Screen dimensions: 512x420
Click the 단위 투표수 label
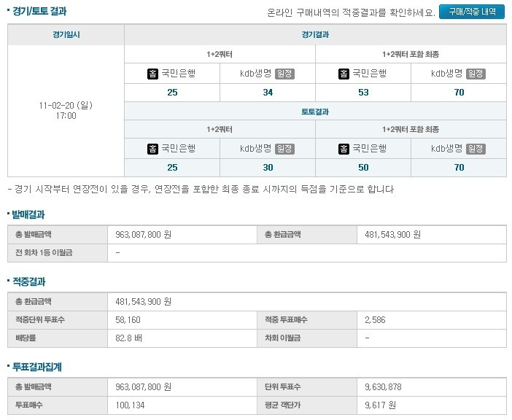click(x=282, y=387)
